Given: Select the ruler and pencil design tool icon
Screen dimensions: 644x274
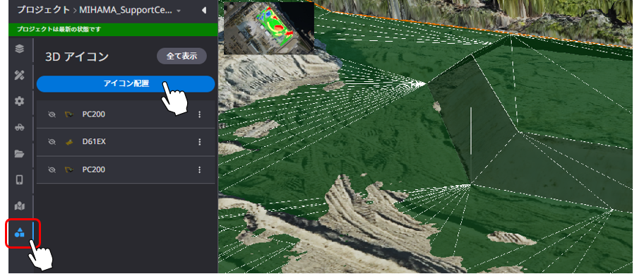Looking at the screenshot, I should pyautogui.click(x=19, y=75).
